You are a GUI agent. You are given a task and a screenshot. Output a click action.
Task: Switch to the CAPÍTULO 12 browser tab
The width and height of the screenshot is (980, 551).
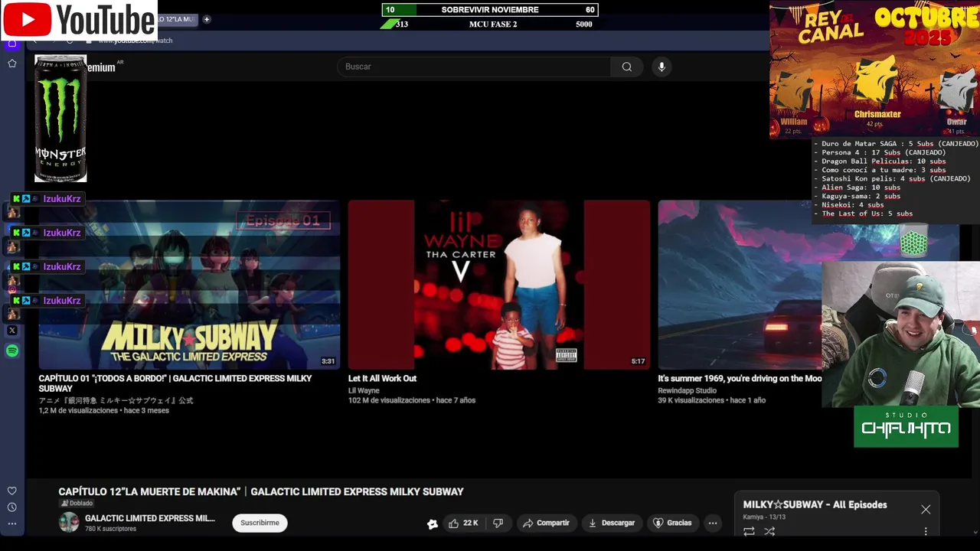pos(176,19)
